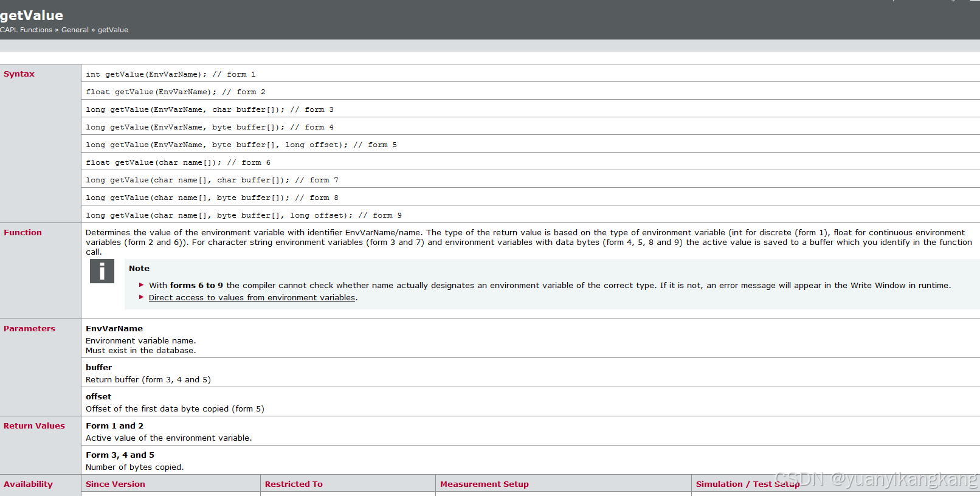Select the Availability section label
The height and width of the screenshot is (496, 980).
click(28, 484)
